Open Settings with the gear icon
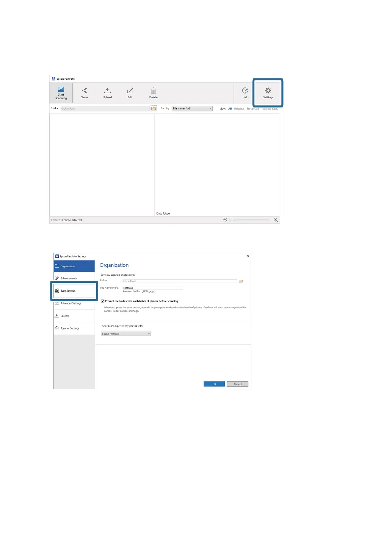 (268, 93)
